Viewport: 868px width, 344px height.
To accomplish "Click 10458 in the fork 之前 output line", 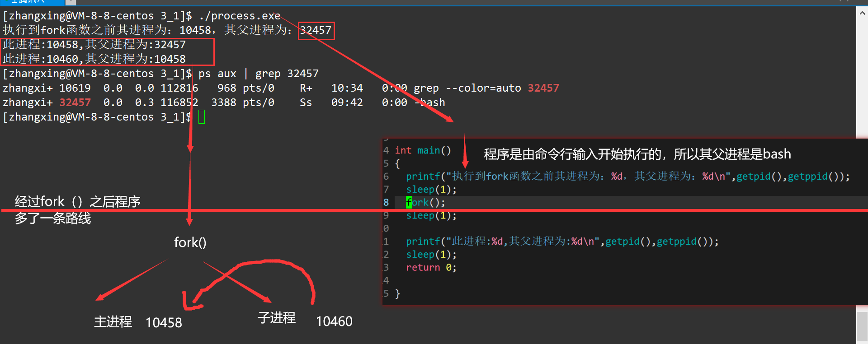I will click(195, 30).
